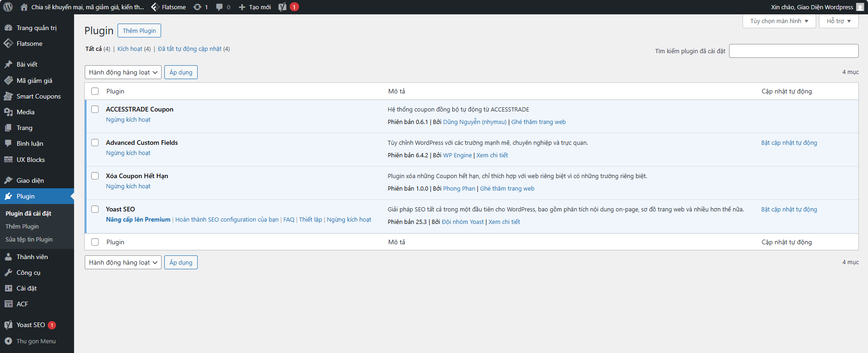Open Plugin đã cài đặt submenu item
Viewport: 868px width, 353px height.
[x=28, y=213]
